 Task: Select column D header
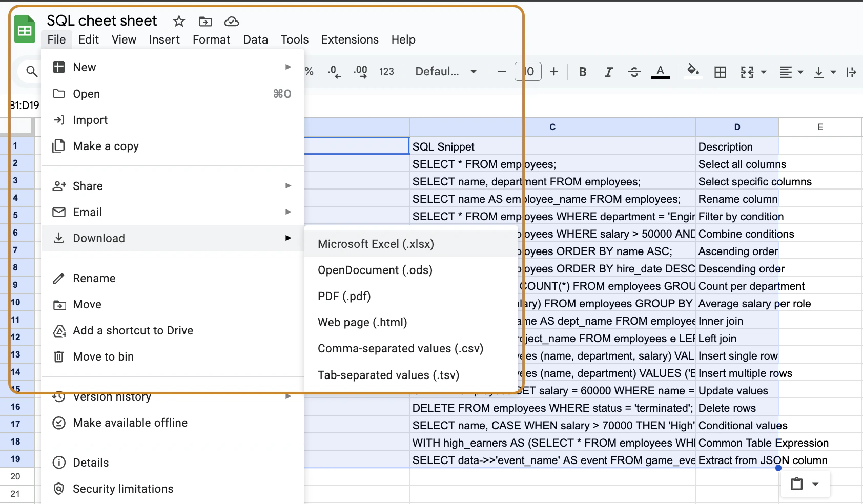click(737, 127)
